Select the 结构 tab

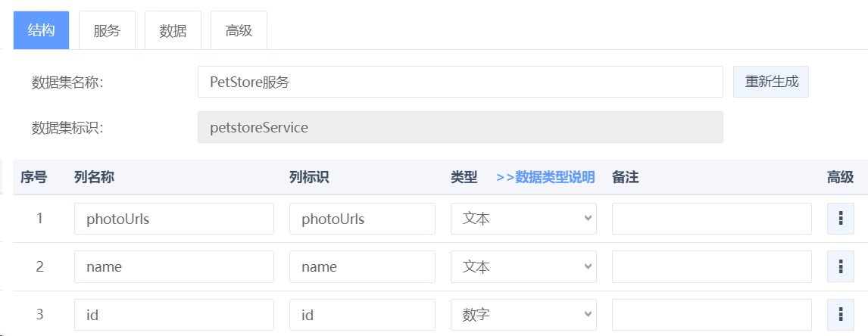coord(41,30)
